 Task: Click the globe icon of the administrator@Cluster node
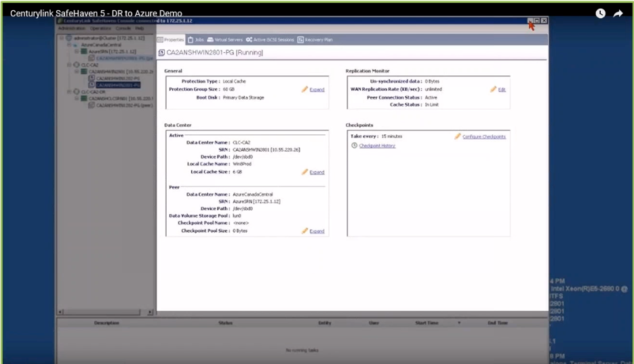tap(68, 38)
